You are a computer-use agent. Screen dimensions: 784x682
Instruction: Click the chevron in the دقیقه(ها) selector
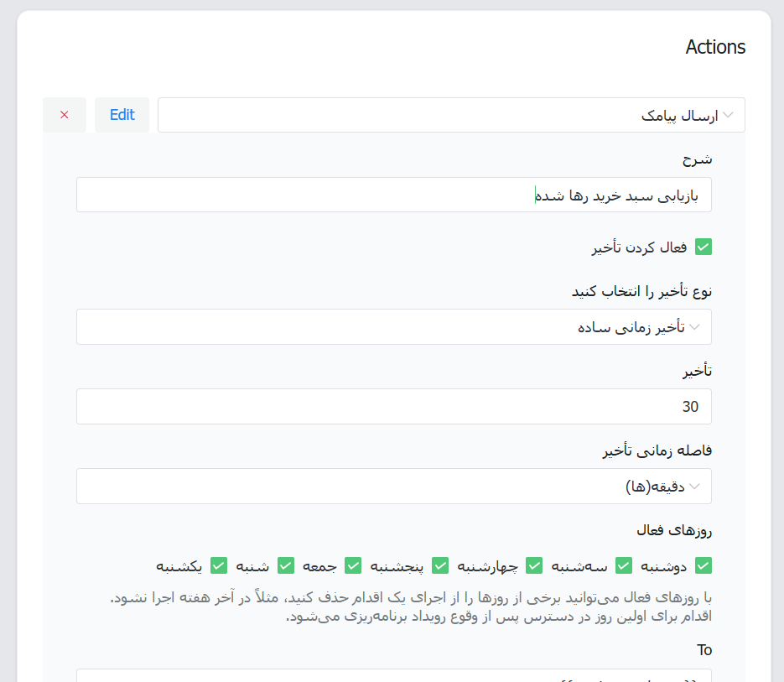(x=695, y=487)
